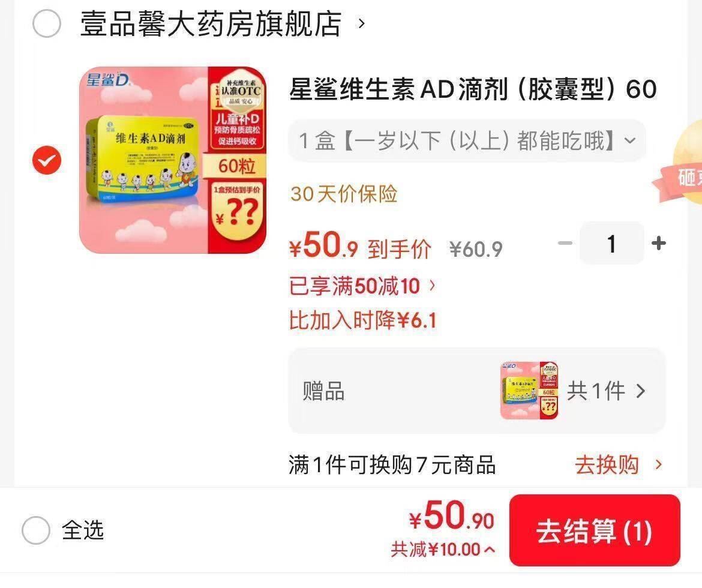Open the product title 星鲨维生素AD滴剂 (胶囊型)
This screenshot has width=702, height=588.
coord(473,89)
